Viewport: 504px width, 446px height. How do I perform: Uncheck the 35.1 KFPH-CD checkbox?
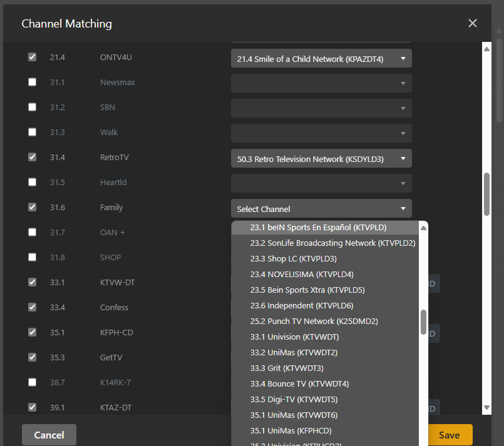(32, 332)
